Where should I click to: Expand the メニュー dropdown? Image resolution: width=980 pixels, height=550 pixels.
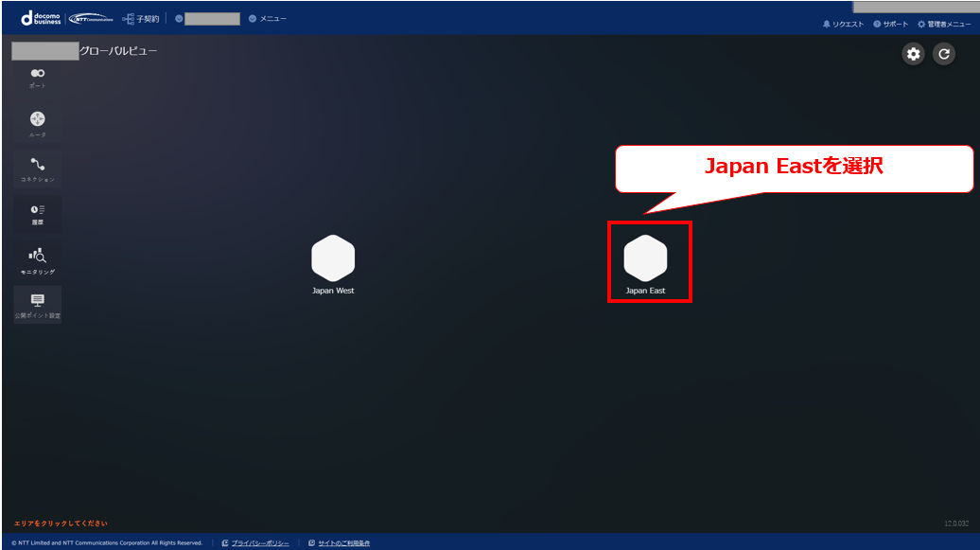coord(268,19)
